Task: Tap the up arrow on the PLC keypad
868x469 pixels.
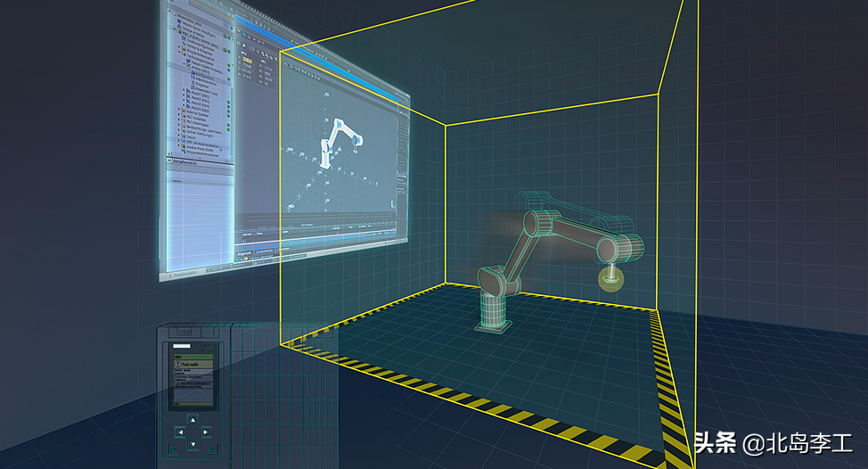Action: [x=192, y=420]
